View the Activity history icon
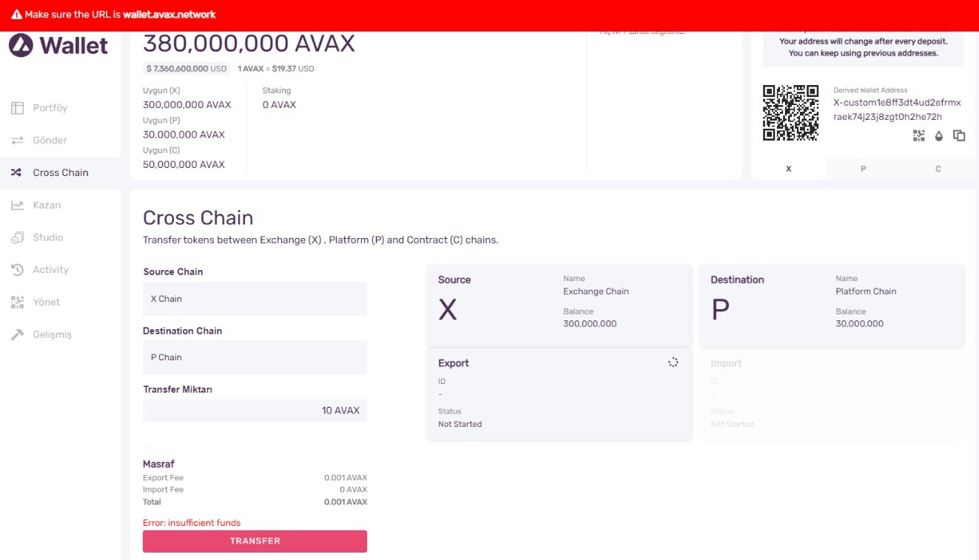 click(18, 270)
